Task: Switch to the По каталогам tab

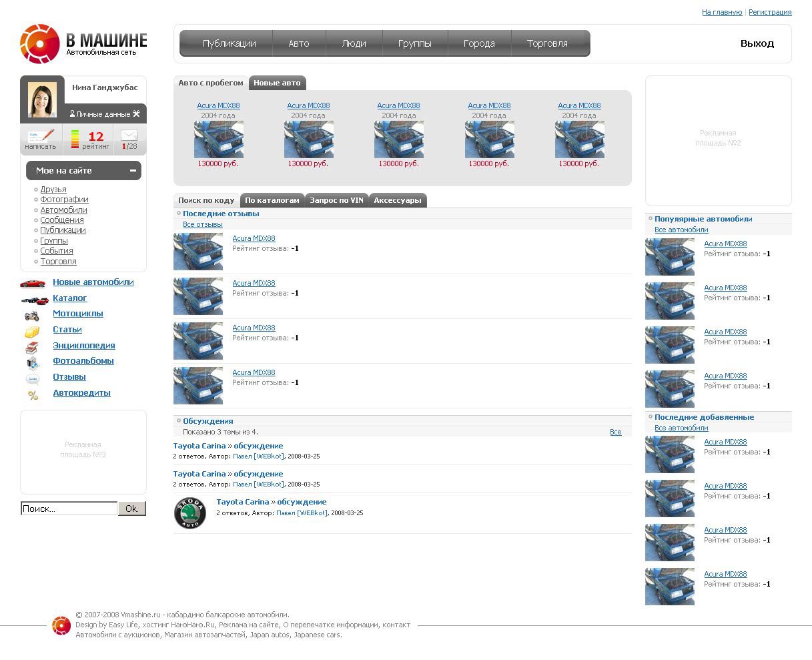Action: tap(272, 200)
